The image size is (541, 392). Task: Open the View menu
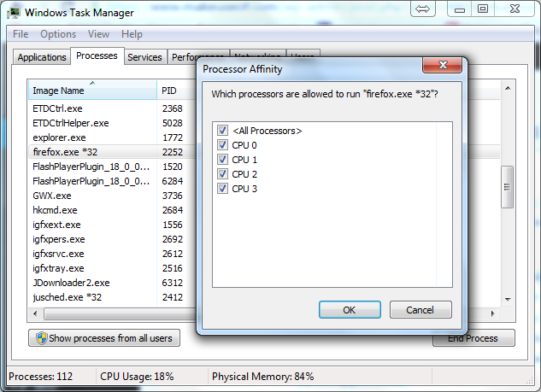click(x=98, y=34)
